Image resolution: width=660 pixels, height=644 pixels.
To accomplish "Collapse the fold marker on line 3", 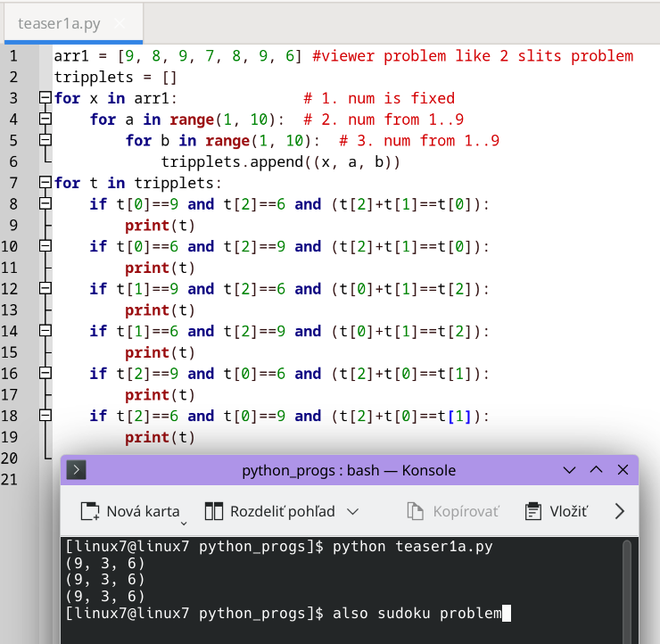I will tap(45, 97).
